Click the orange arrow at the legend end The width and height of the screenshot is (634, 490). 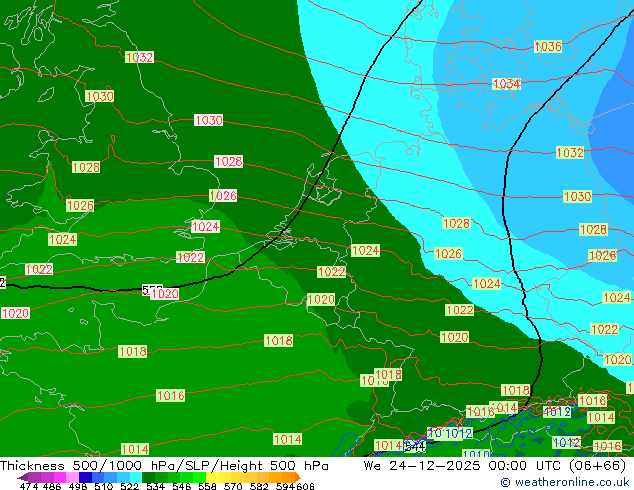[298, 477]
